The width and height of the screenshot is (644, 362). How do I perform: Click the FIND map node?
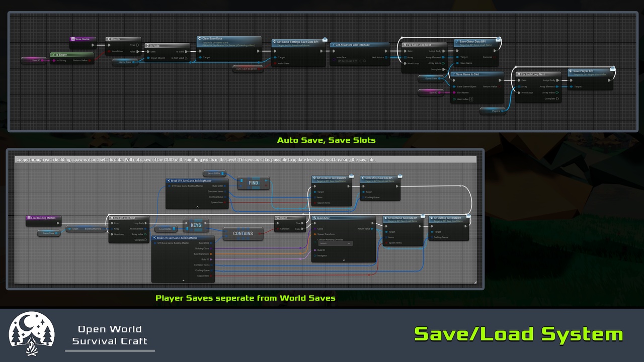tap(253, 183)
